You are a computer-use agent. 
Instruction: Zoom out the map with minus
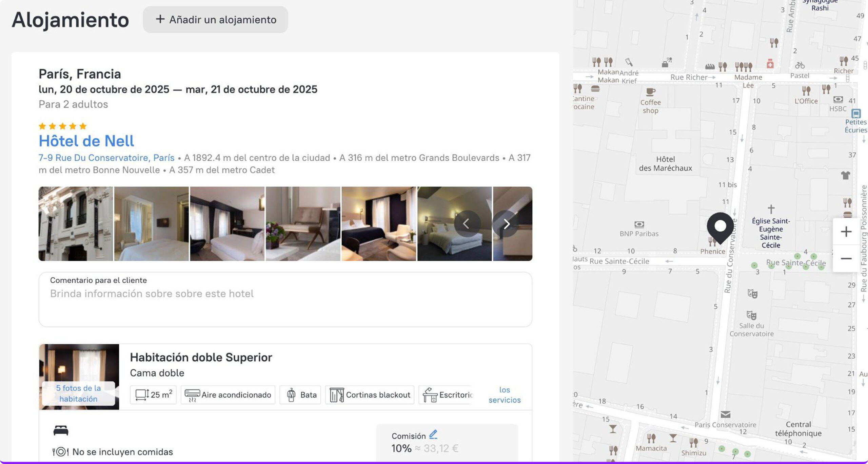(846, 259)
